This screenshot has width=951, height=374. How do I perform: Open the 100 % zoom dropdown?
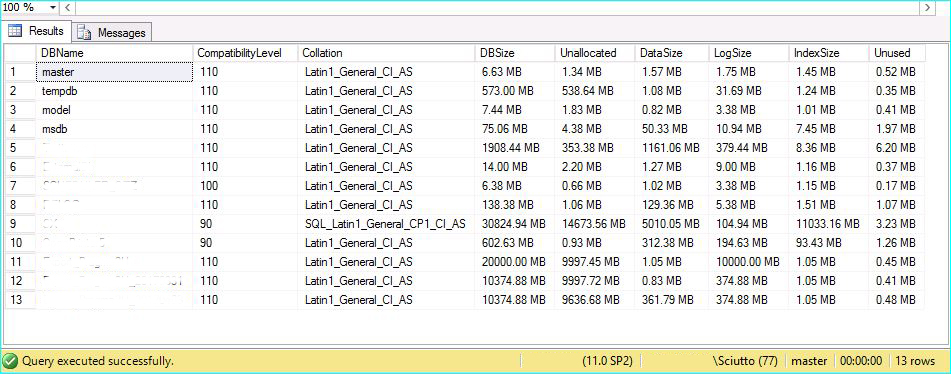pyautogui.click(x=52, y=7)
